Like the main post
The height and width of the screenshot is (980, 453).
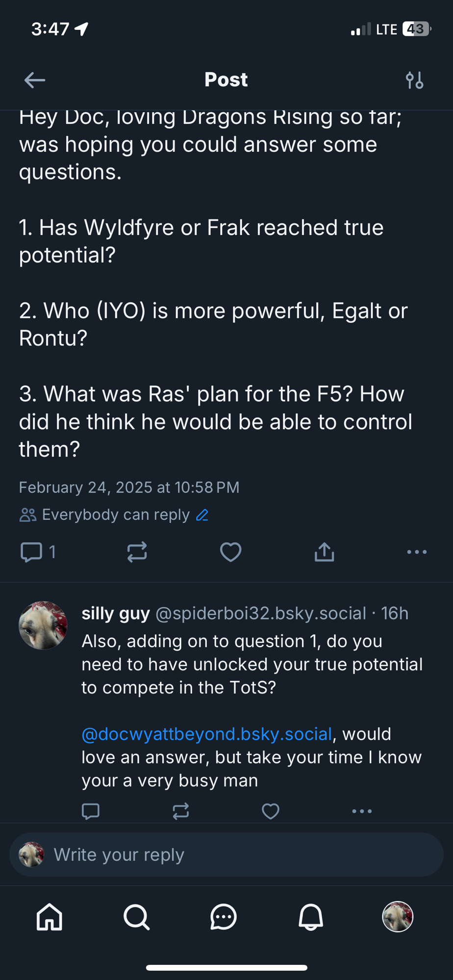pyautogui.click(x=230, y=552)
